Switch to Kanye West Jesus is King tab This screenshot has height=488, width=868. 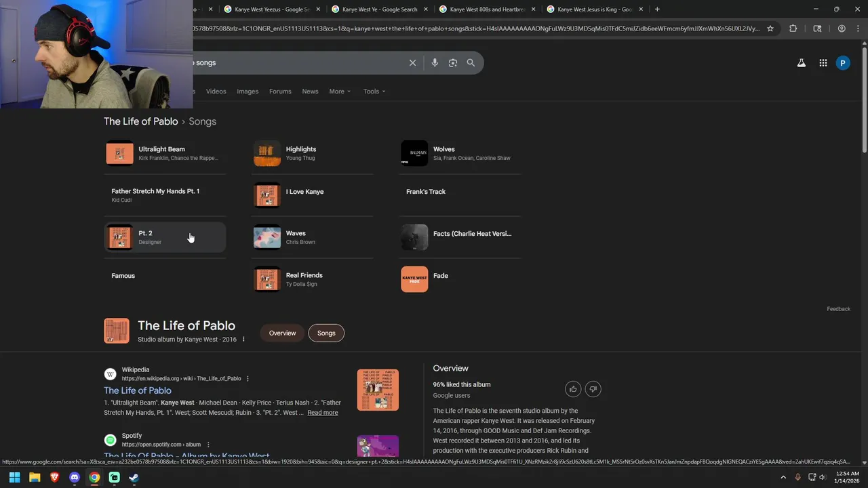click(x=595, y=9)
